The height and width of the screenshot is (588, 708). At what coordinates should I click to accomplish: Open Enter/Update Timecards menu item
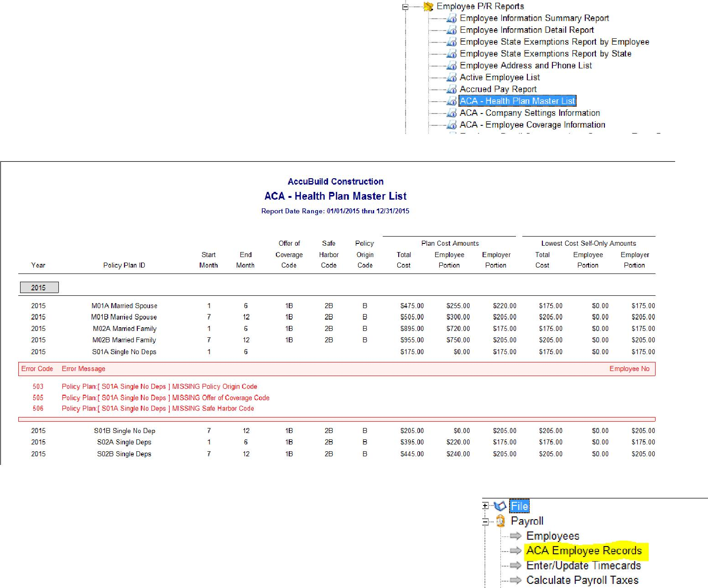point(583,566)
